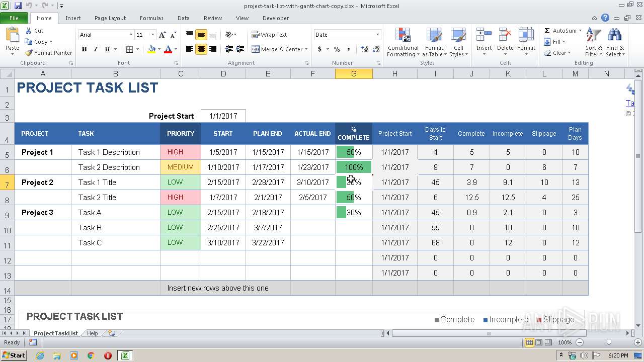The image size is (644, 362).
Task: Switch to the Insert ribbon tab
Action: tap(73, 18)
